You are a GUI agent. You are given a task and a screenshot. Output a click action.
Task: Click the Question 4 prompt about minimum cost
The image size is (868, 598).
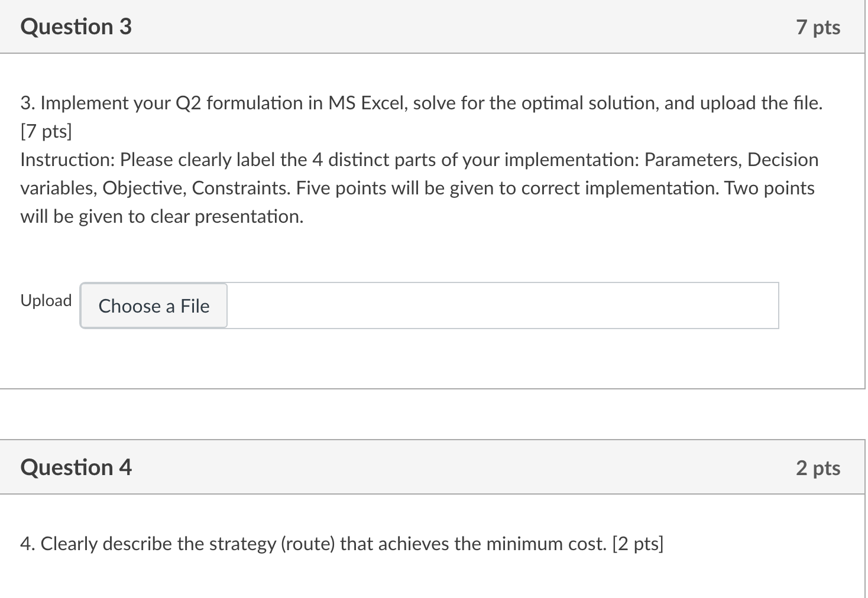(x=342, y=544)
